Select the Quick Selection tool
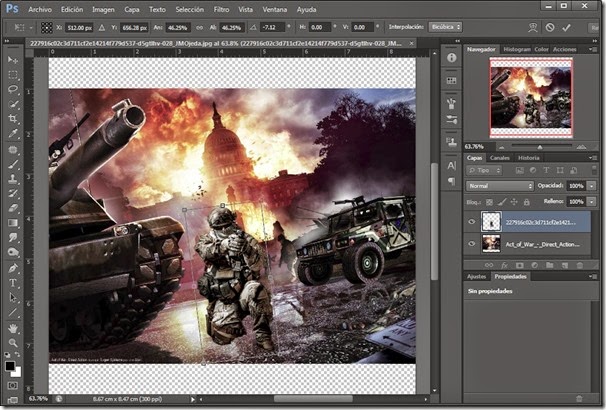The height and width of the screenshot is (410, 606). tap(13, 104)
